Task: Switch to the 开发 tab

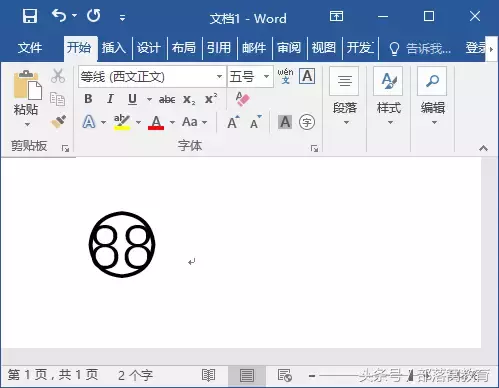Action: (360, 48)
